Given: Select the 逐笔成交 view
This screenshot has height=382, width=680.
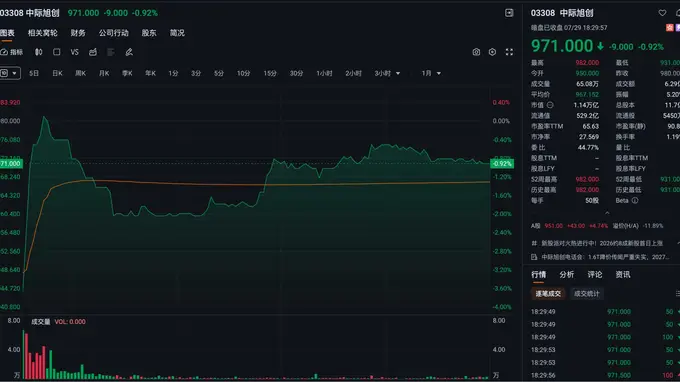Looking at the screenshot, I should pyautogui.click(x=548, y=294).
